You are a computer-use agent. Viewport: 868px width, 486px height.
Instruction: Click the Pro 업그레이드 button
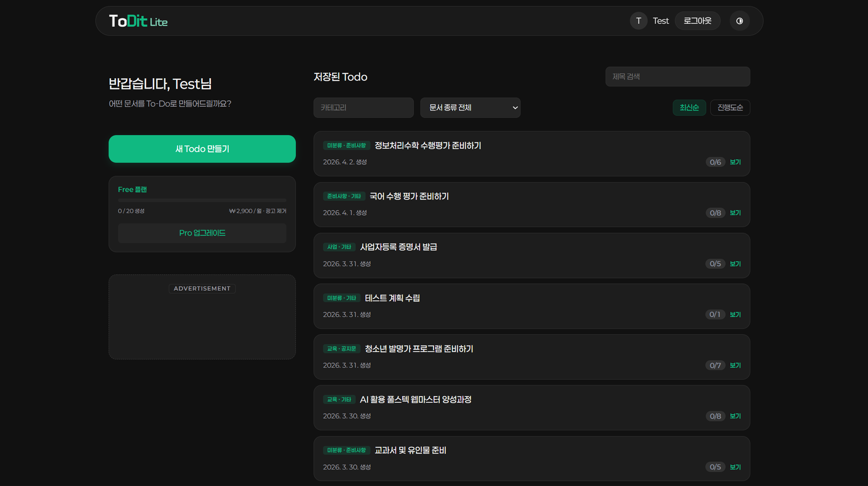pos(202,233)
